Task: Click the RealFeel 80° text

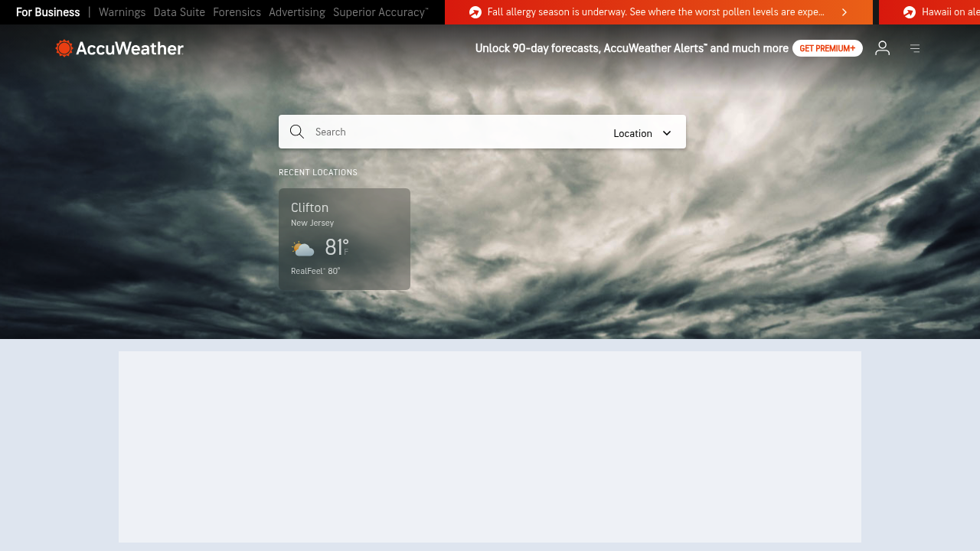Action: point(315,271)
